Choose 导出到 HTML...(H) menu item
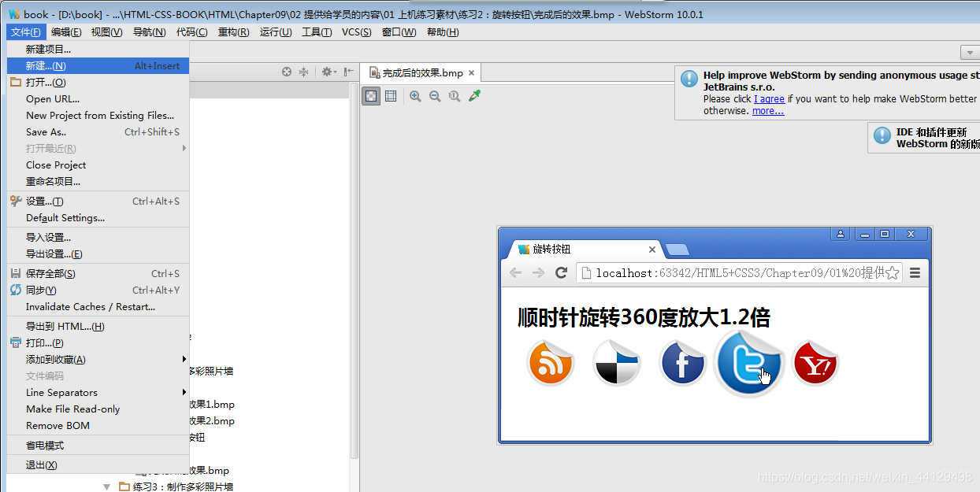The width and height of the screenshot is (980, 492). coord(98,326)
